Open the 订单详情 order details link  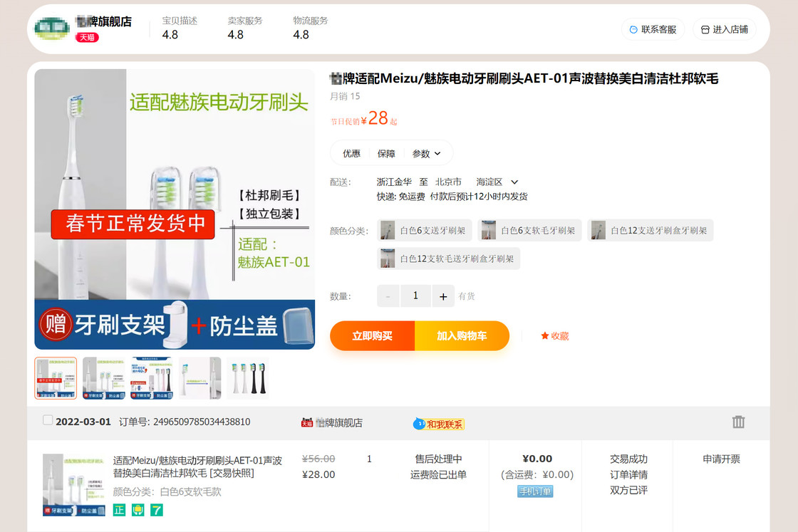[628, 474]
